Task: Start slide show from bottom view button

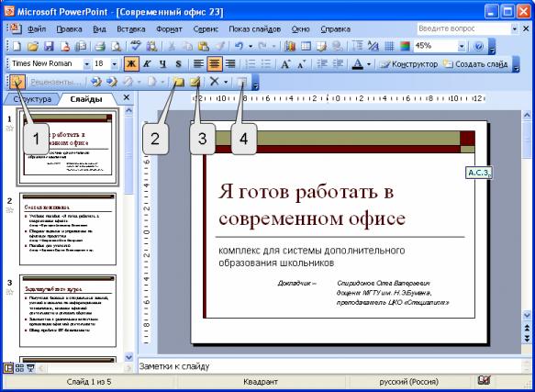Action: 30,368
